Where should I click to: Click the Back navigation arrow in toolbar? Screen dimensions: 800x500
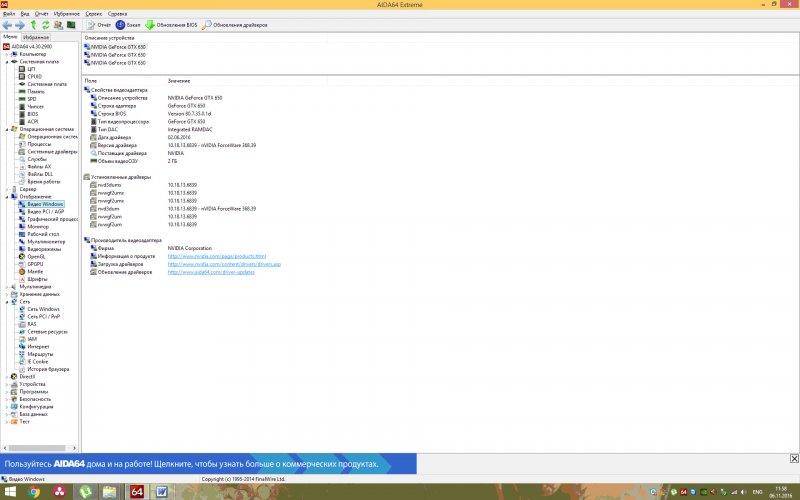point(7,24)
